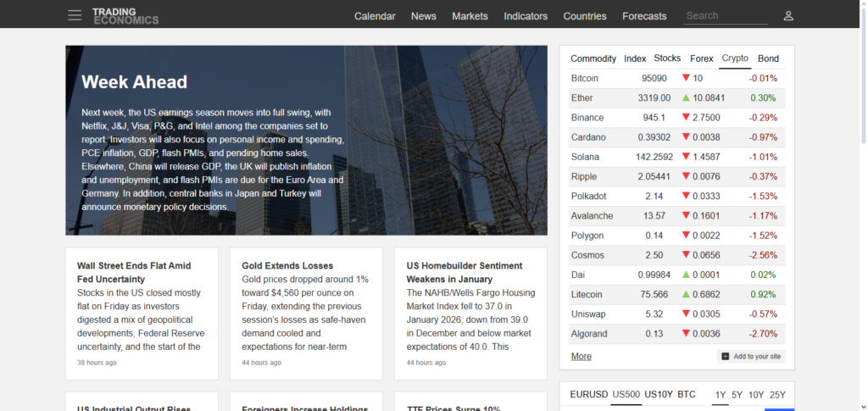Open the Indicators menu

click(526, 16)
